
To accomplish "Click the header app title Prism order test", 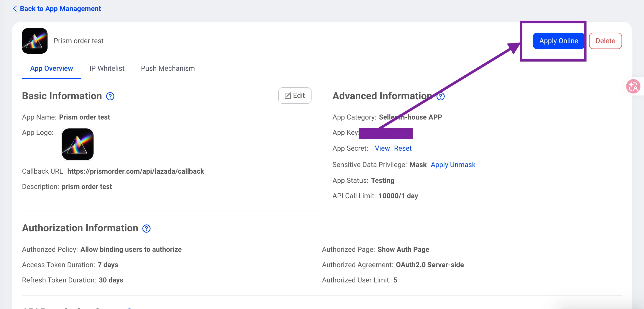I will click(78, 41).
